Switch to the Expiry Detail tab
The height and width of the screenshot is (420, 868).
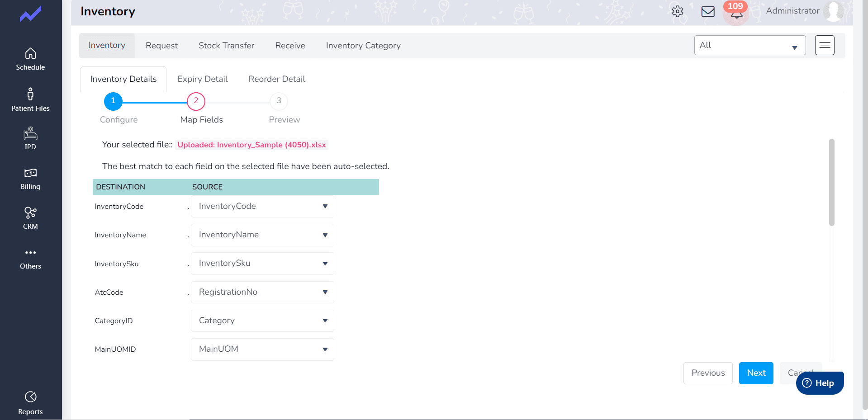pos(203,79)
